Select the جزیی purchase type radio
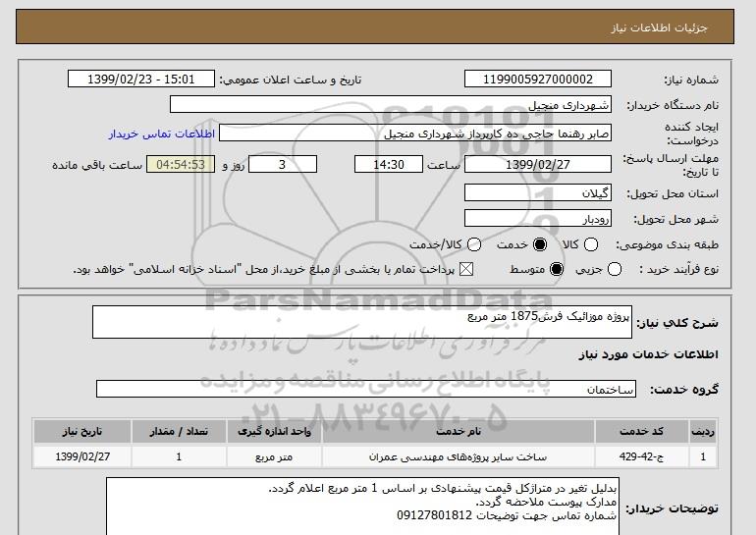This screenshot has width=756, height=535. (615, 269)
